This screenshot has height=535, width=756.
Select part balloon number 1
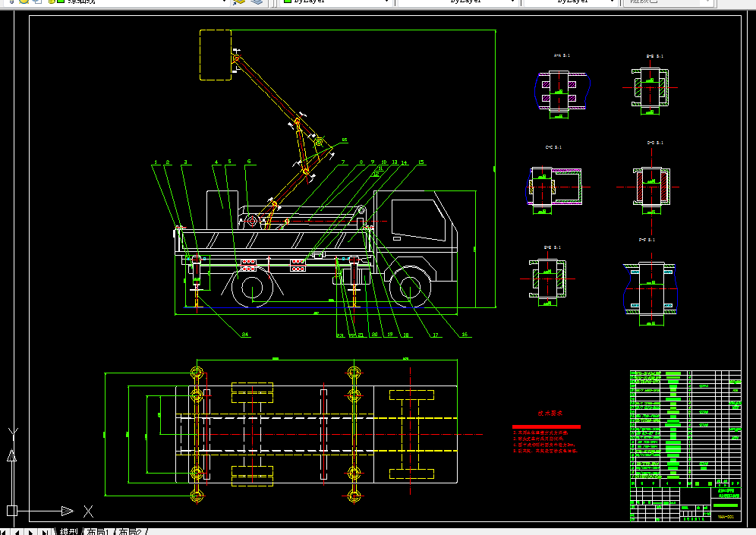click(x=156, y=162)
